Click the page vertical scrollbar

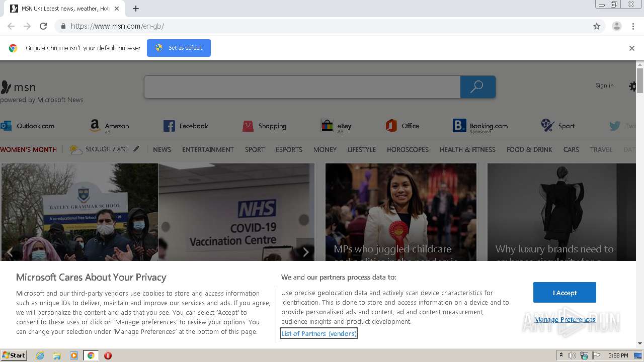coord(640,80)
